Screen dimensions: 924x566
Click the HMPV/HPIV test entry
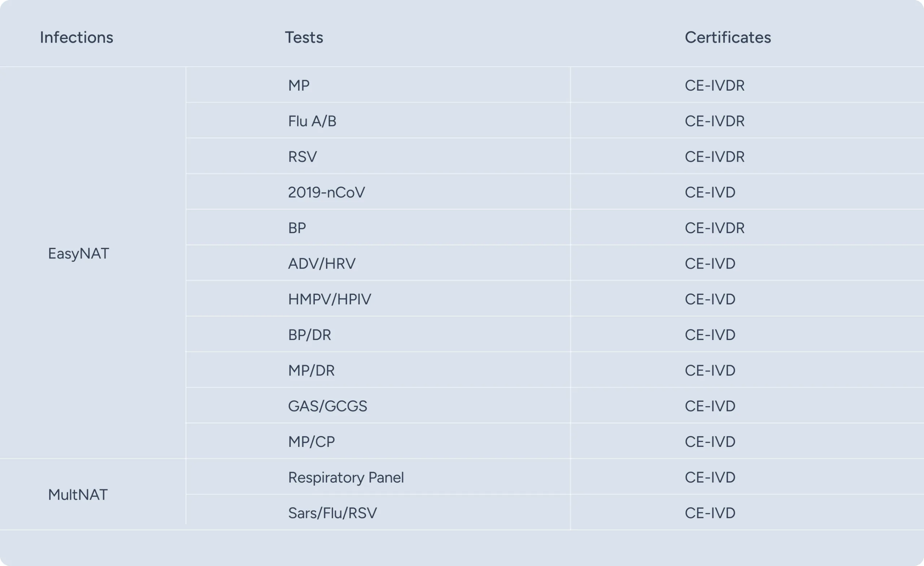click(329, 299)
